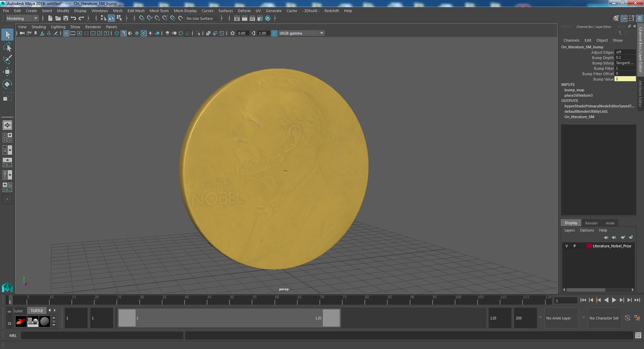
Task: Select the bump_map input node
Action: coord(574,90)
